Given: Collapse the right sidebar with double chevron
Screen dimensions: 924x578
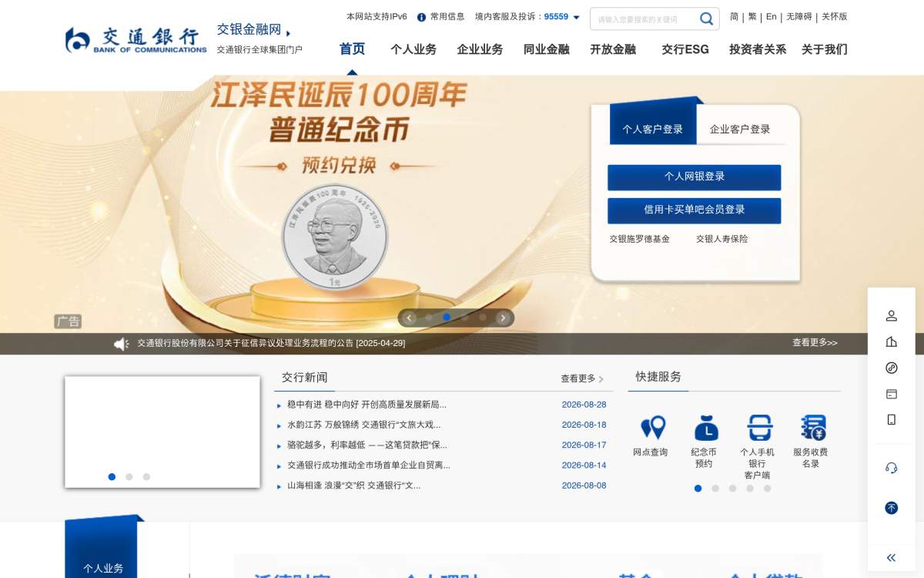Looking at the screenshot, I should [891, 558].
